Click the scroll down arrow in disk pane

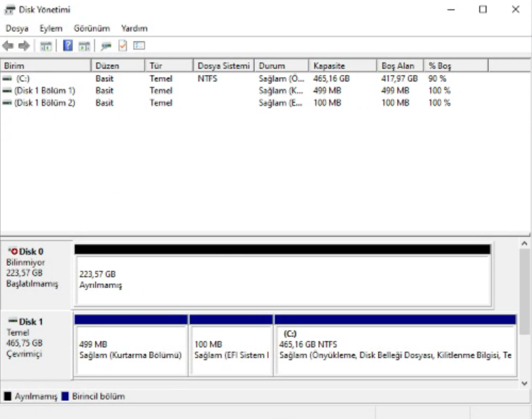click(524, 384)
